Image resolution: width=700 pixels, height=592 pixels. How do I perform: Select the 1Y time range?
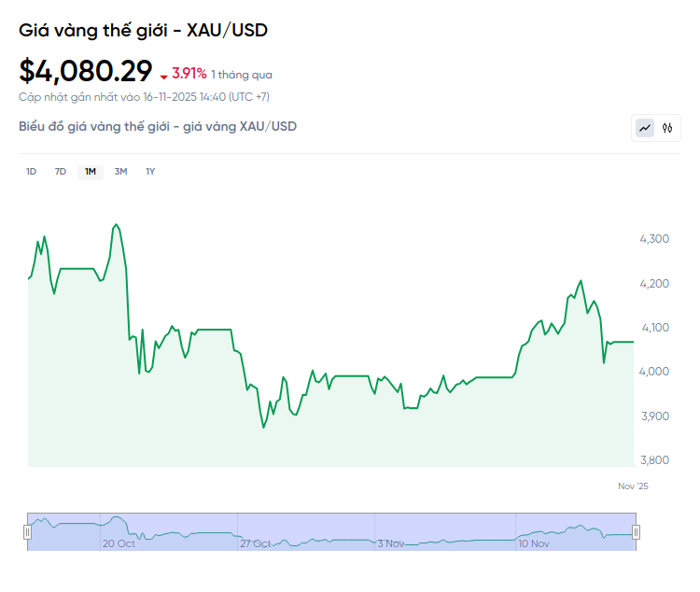click(x=150, y=172)
